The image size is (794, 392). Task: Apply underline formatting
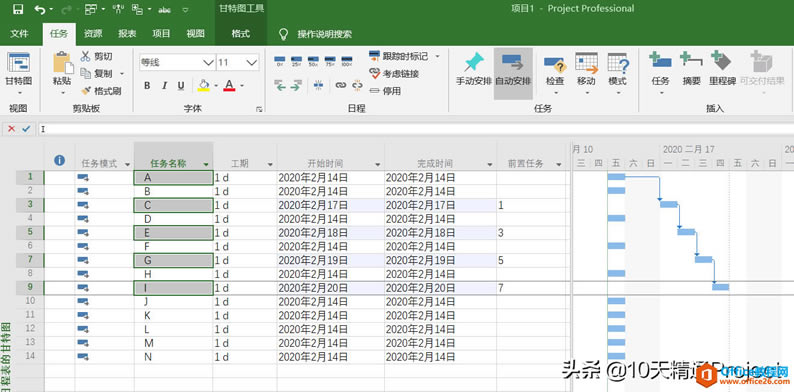[x=181, y=86]
